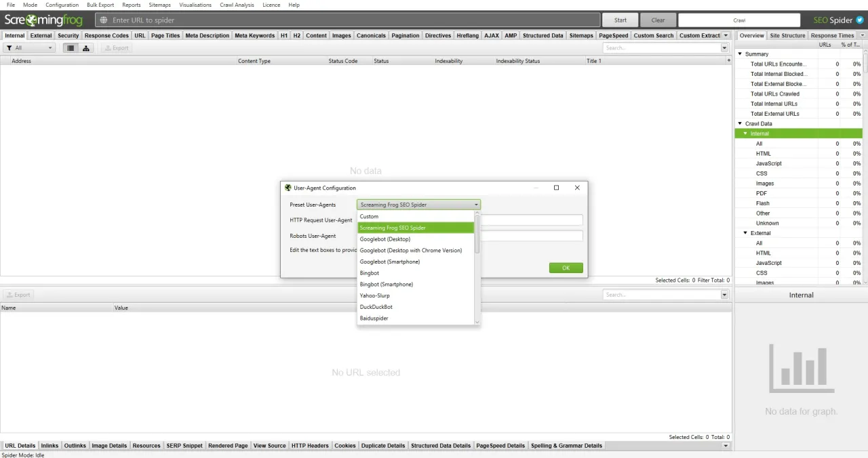This screenshot has height=458, width=868.
Task: Click the OK button in the dialog
Action: click(566, 268)
